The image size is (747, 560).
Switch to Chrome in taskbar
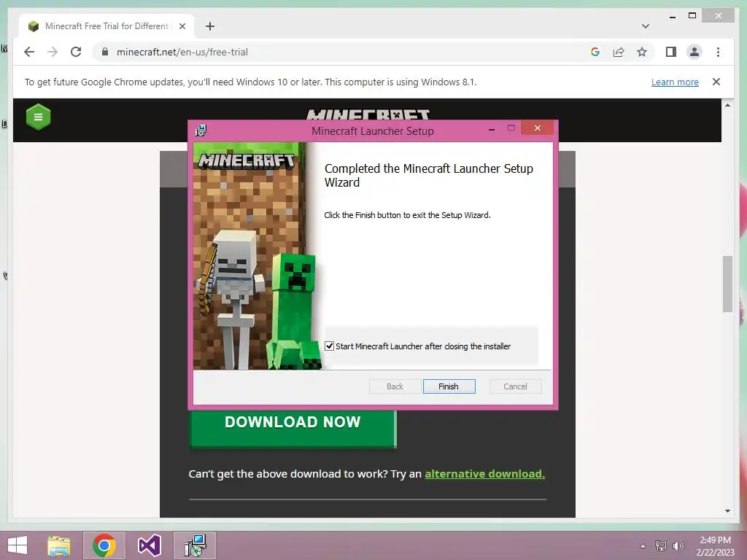tap(104, 545)
